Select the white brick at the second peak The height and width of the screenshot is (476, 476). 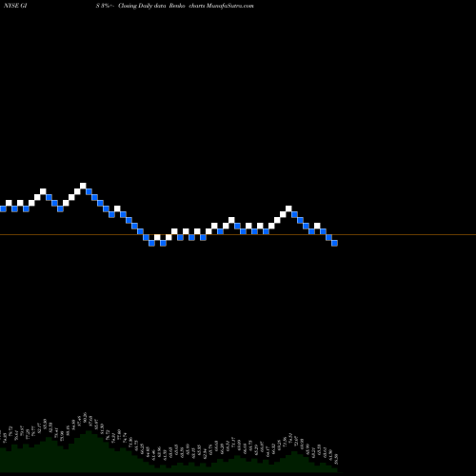[288, 208]
